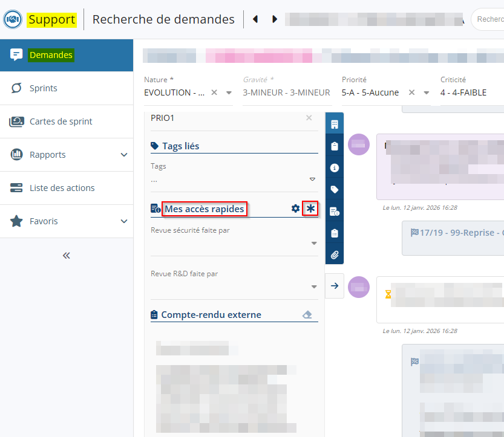Click the building icon in vertical strip
504x437 pixels.
335,125
